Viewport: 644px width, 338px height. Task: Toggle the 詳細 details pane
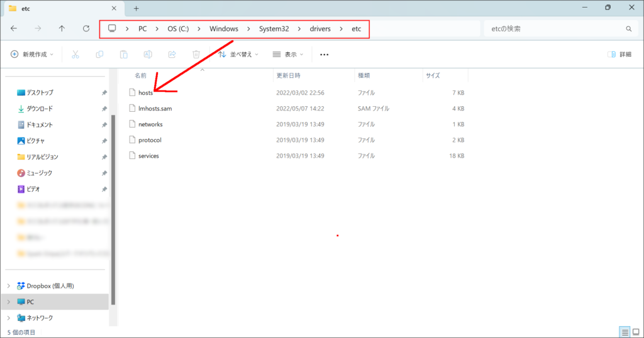click(x=619, y=55)
